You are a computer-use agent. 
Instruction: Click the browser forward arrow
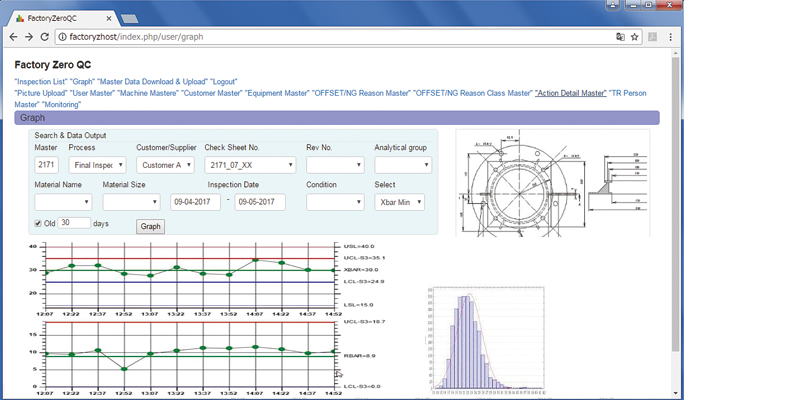(28, 37)
